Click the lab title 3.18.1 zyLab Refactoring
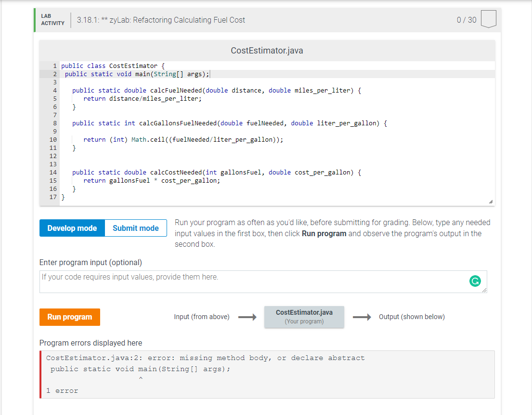 click(161, 20)
